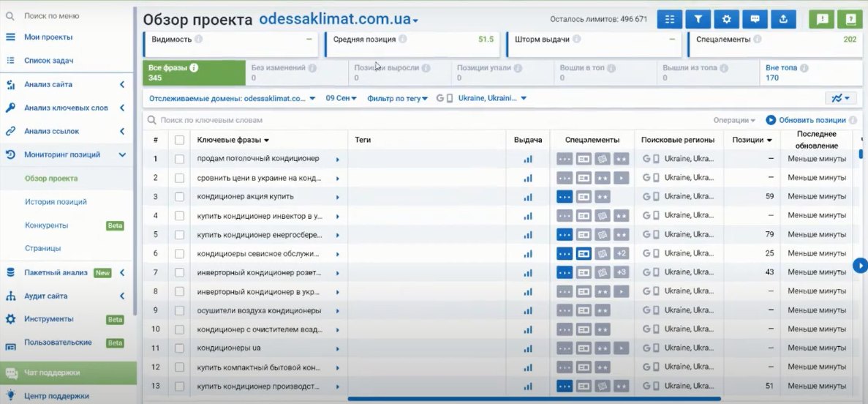Click the blue round arrow on right edge
This screenshot has width=868, height=404.
pyautogui.click(x=860, y=266)
